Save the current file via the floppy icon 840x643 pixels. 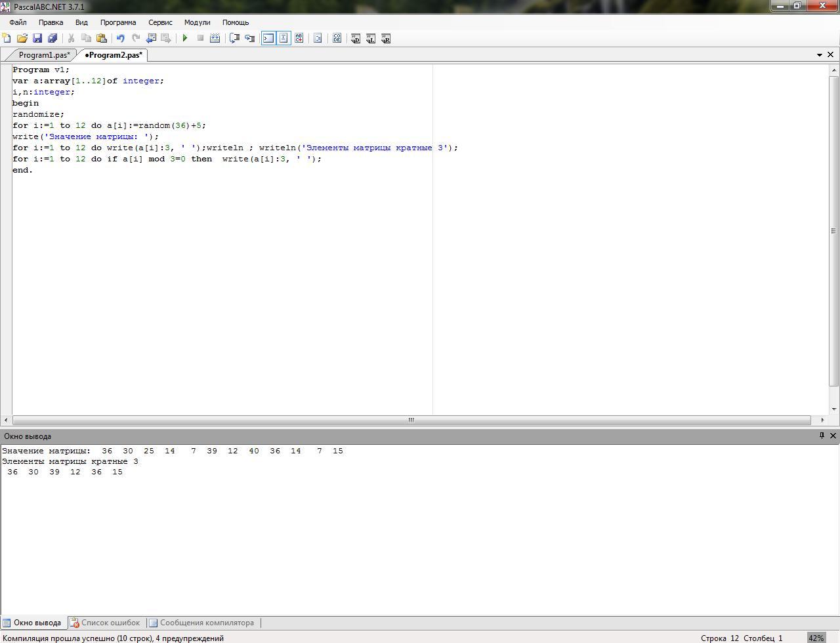click(37, 38)
